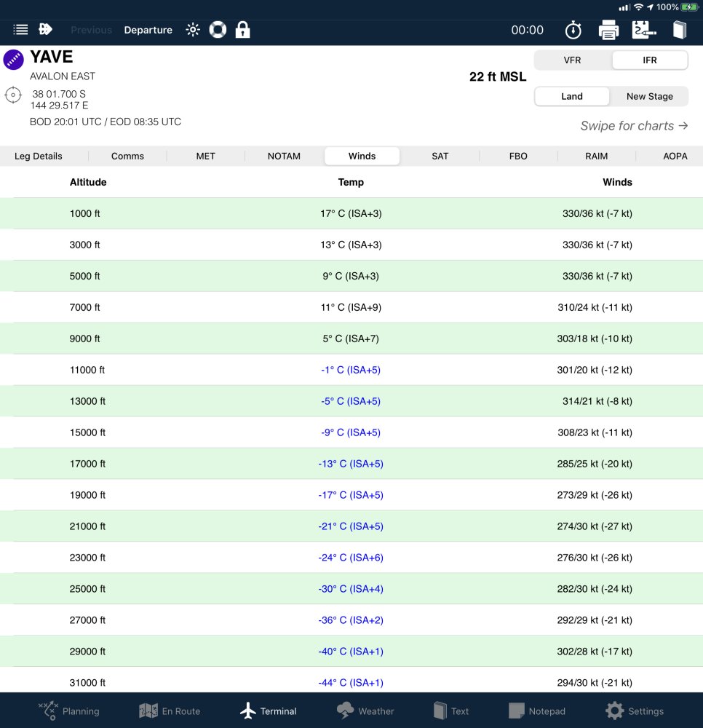This screenshot has width=703, height=728.
Task: Choose the New Stage option
Action: pos(650,97)
